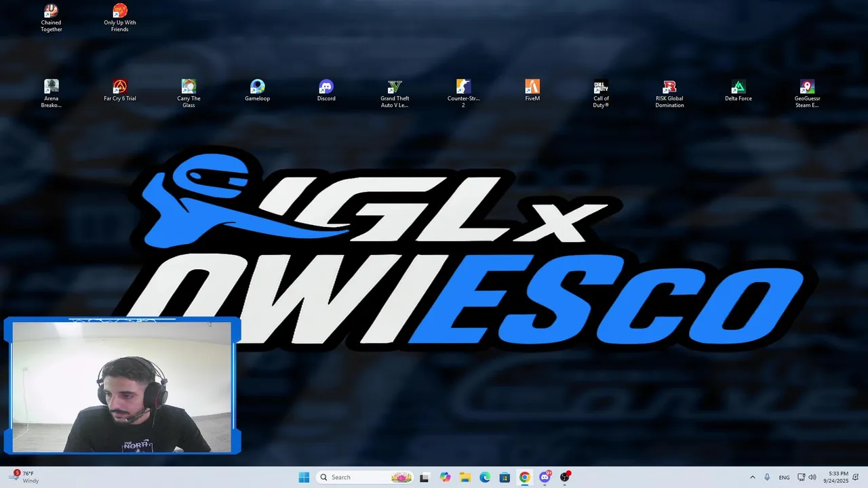The image size is (868, 488).
Task: Select the Delta Force desktop icon
Action: click(738, 91)
